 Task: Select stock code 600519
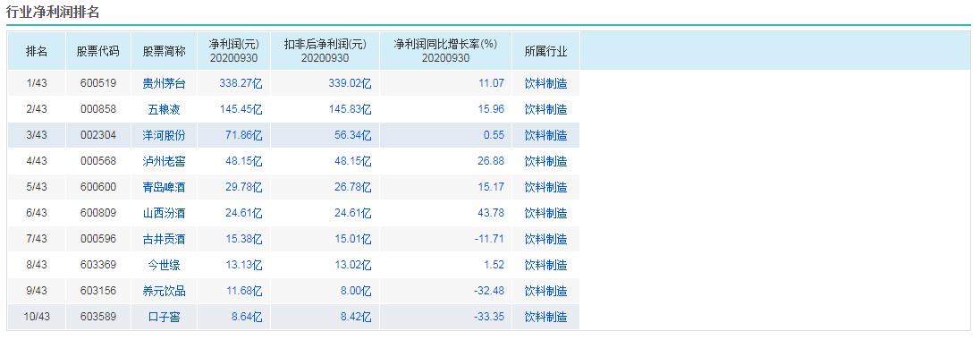click(x=98, y=83)
